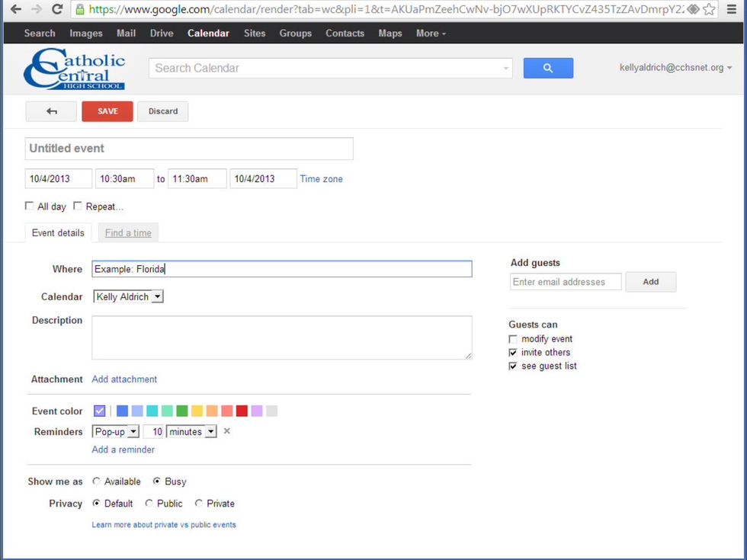Open Drive from the top navigation bar

point(162,34)
